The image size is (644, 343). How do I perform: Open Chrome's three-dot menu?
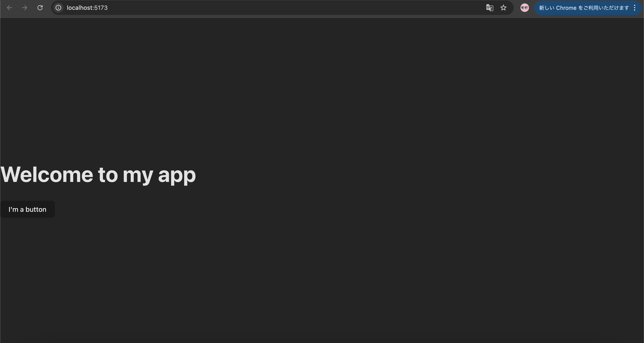[x=634, y=8]
